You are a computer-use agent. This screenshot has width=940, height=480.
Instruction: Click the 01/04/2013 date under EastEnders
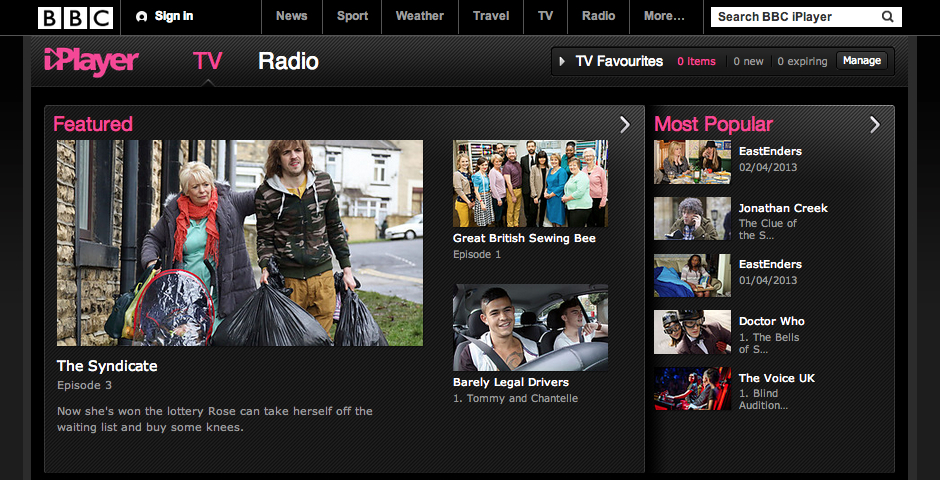(768, 280)
